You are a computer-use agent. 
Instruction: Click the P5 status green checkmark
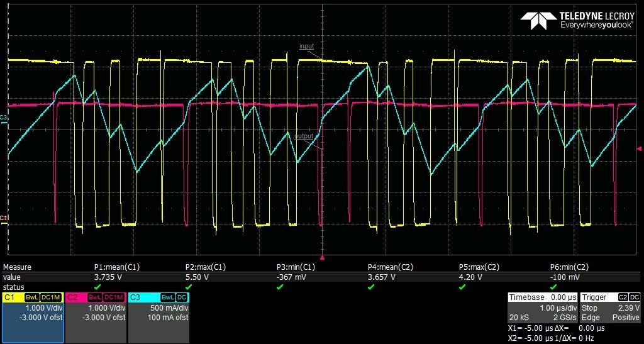[462, 287]
